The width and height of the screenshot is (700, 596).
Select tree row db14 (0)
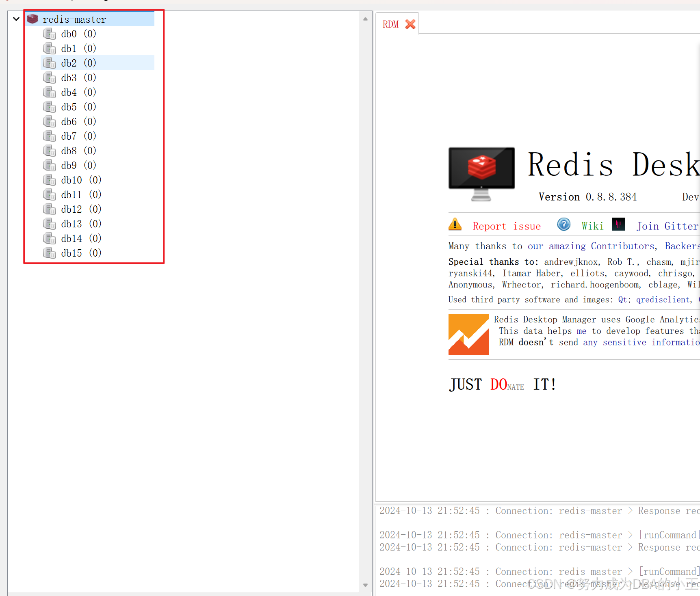[98, 238]
